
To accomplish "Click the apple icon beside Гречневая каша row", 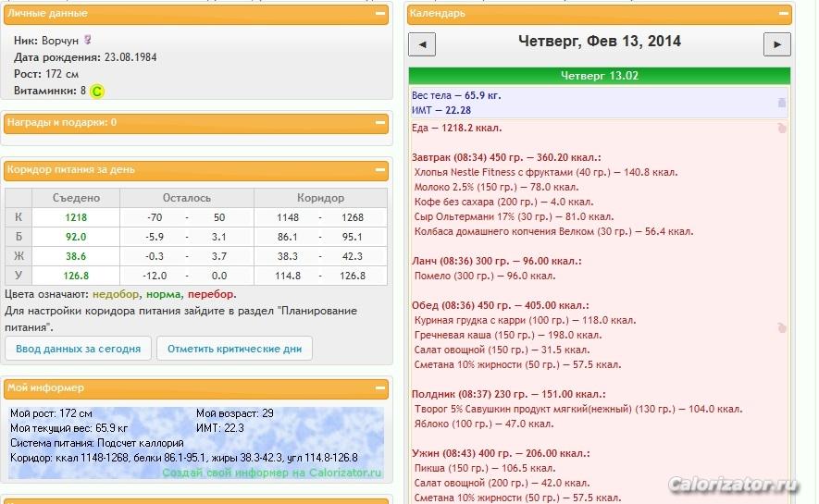I will pos(781,327).
